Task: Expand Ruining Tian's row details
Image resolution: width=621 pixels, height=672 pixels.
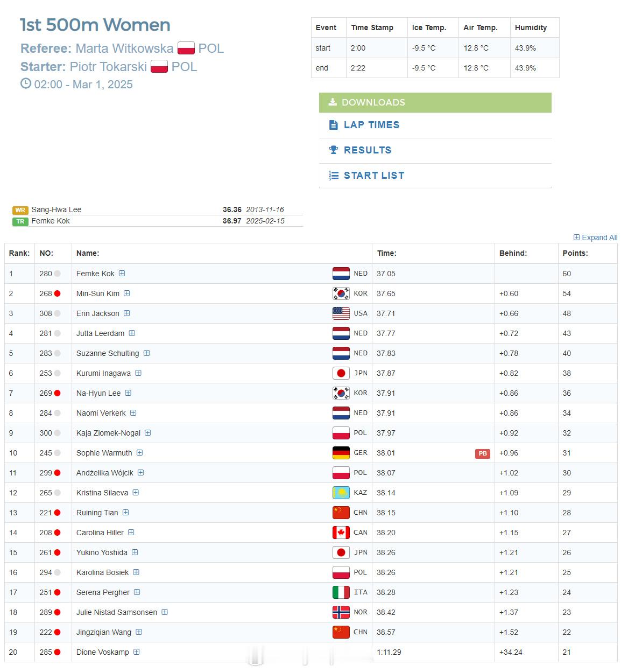Action: point(125,513)
